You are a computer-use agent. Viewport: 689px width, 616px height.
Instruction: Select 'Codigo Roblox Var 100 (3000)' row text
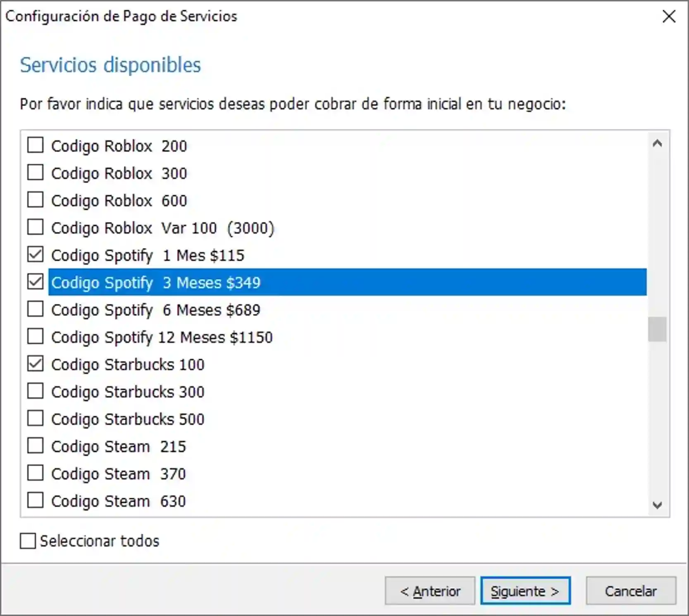click(163, 228)
